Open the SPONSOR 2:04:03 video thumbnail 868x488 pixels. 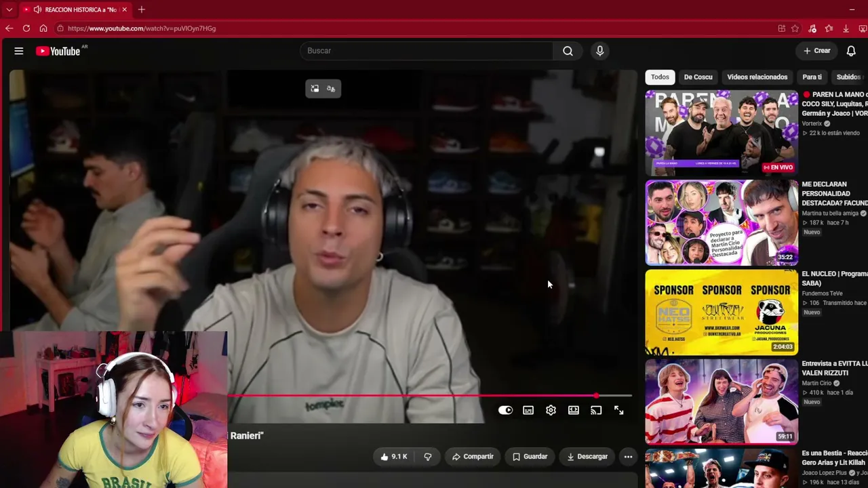click(x=722, y=312)
